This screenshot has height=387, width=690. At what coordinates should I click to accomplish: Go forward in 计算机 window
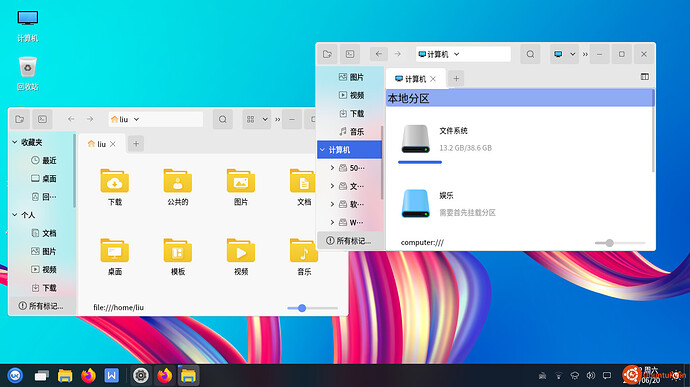tap(397, 54)
